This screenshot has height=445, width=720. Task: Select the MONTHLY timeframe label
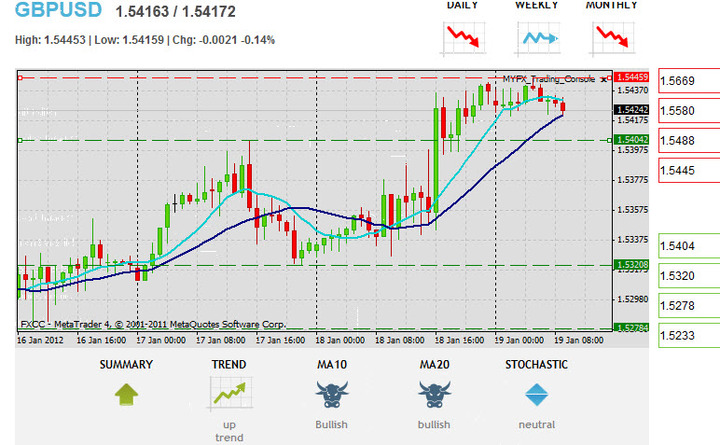click(611, 5)
